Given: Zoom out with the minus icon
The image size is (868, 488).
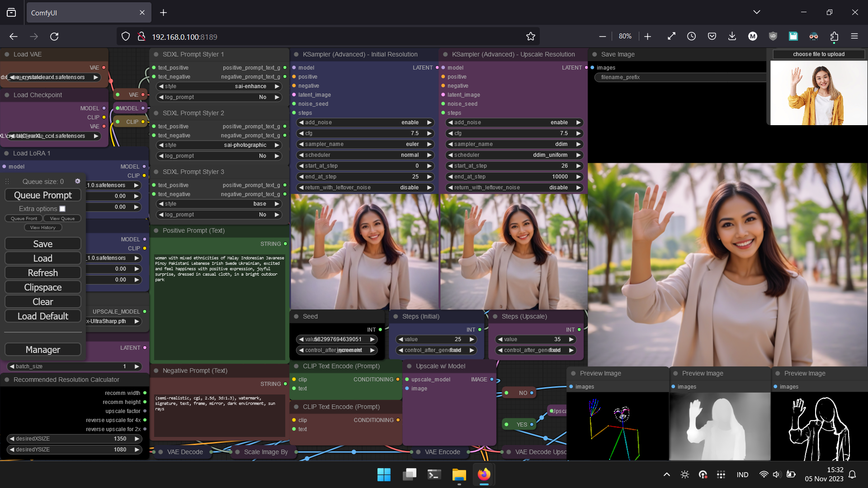Looking at the screenshot, I should click(602, 37).
